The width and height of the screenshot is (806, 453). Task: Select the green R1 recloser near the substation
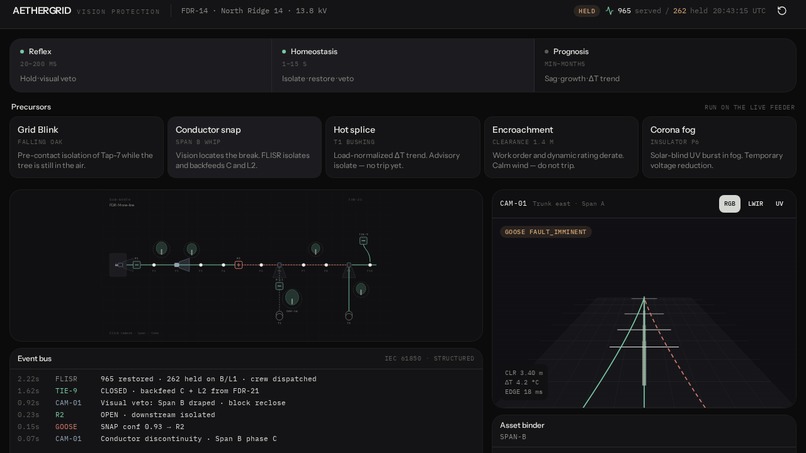[x=137, y=265]
